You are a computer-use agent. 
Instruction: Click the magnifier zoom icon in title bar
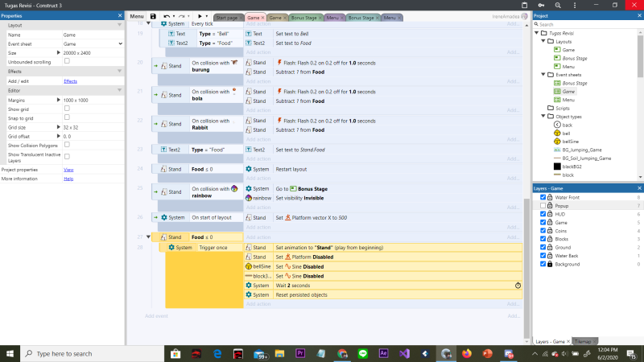pos(558,6)
